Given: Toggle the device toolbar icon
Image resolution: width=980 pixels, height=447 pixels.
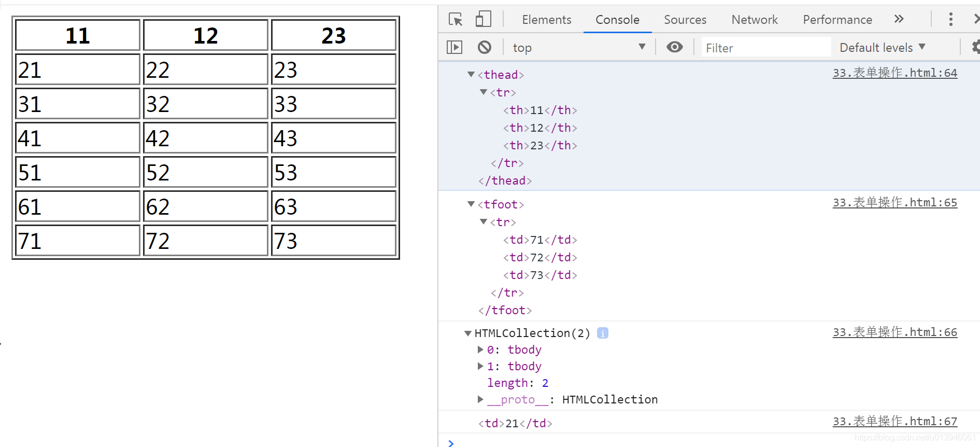Looking at the screenshot, I should pos(483,19).
